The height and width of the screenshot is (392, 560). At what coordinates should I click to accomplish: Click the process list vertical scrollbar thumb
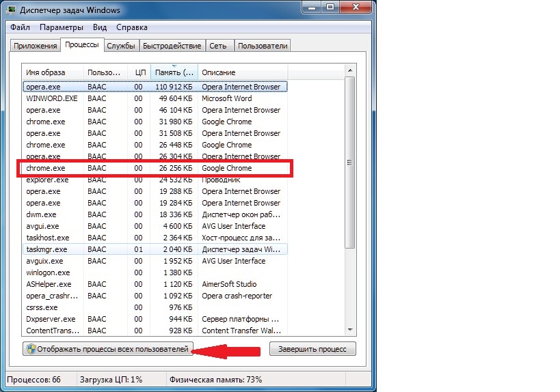pos(350,163)
